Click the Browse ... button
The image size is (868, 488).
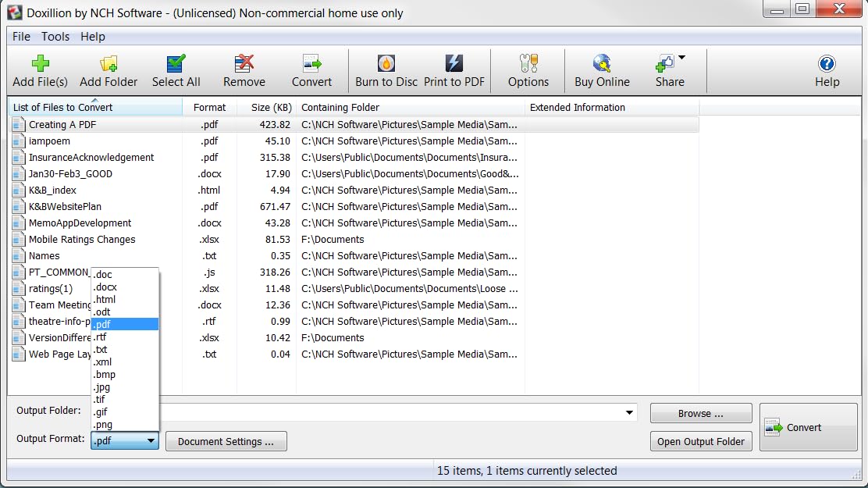tap(701, 413)
